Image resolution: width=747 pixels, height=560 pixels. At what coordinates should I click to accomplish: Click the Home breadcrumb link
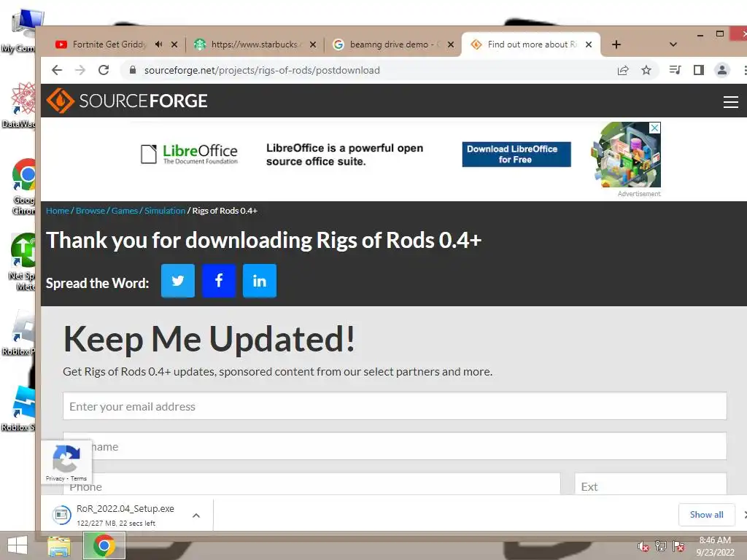click(58, 211)
